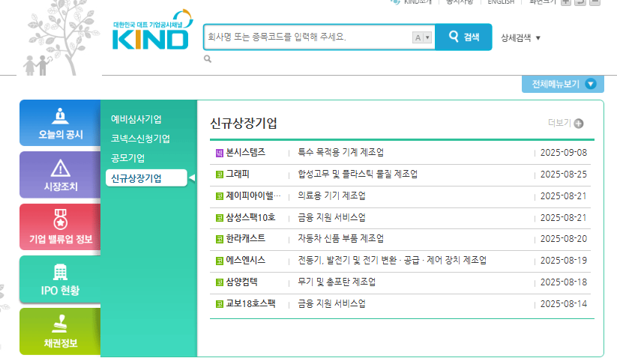Open 채권정보 stamp tile
617x364 pixels.
click(x=60, y=332)
